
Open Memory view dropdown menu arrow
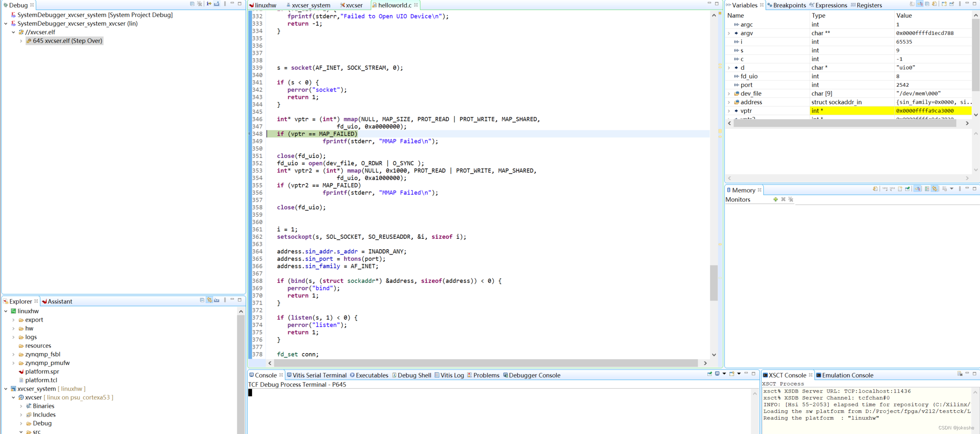coord(952,189)
